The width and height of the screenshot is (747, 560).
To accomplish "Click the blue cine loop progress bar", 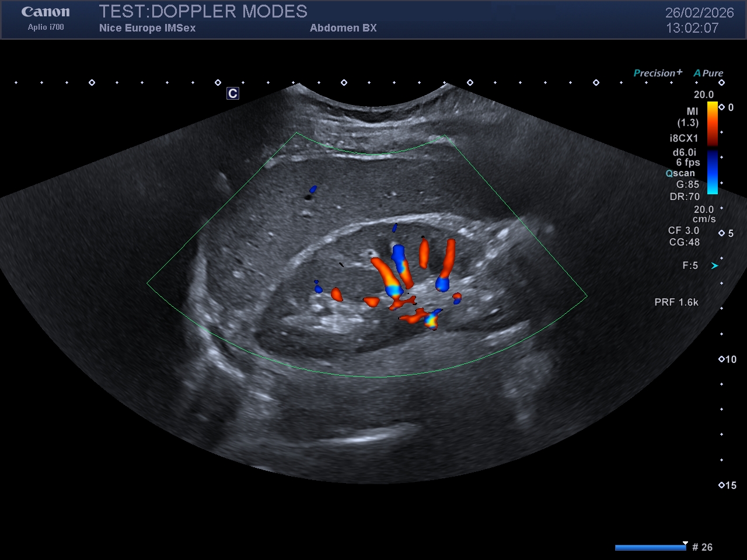I will [x=650, y=547].
